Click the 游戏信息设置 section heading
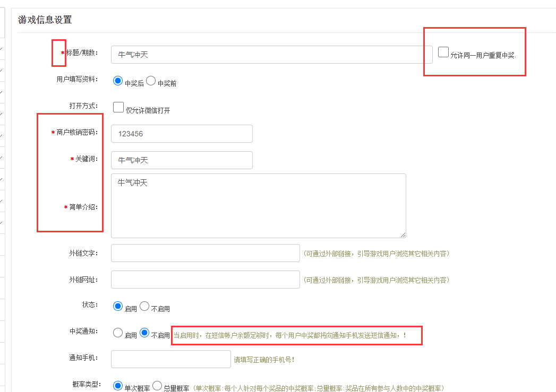 [45, 20]
